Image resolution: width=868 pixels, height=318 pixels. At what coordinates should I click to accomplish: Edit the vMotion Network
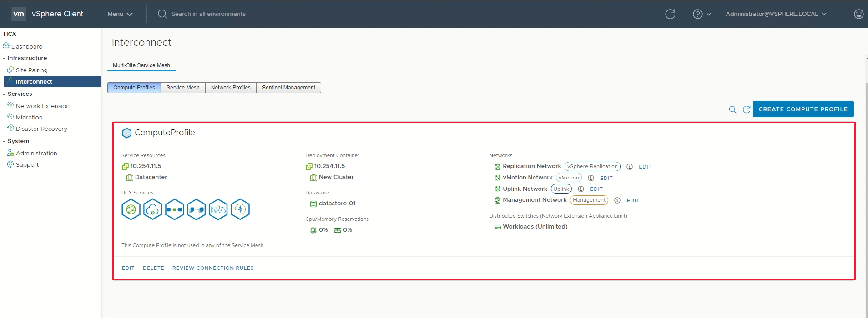[606, 178]
